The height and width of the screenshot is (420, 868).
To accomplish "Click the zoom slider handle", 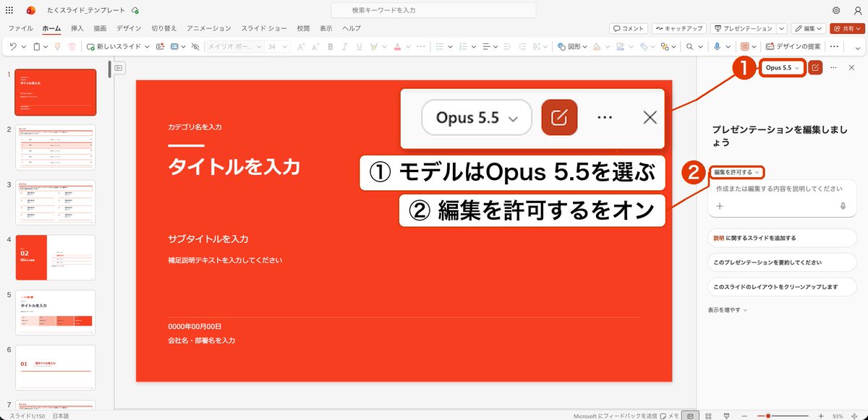I will [x=767, y=416].
